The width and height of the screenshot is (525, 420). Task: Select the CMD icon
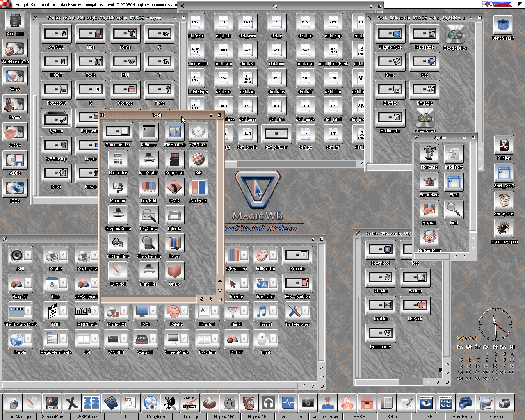coord(174,187)
